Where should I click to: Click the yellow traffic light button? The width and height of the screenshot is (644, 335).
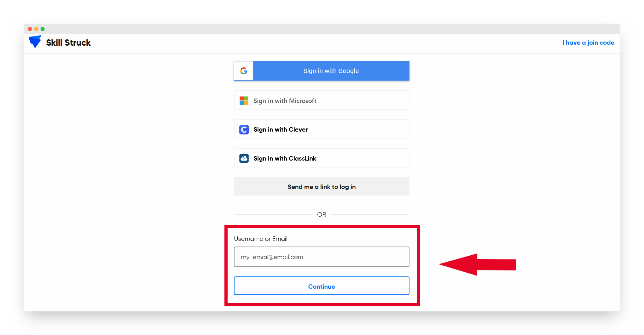coord(36,29)
